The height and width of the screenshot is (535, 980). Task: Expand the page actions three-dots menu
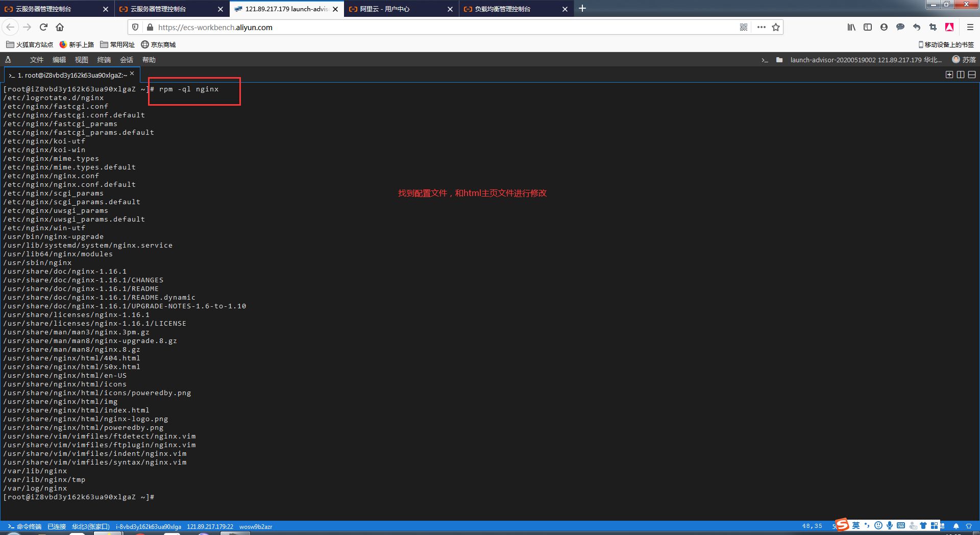tap(761, 27)
